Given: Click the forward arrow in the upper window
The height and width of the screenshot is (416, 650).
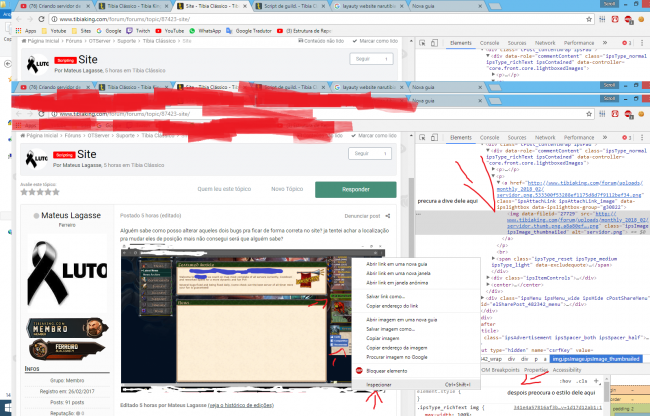Looking at the screenshot, I should click(x=30, y=19).
